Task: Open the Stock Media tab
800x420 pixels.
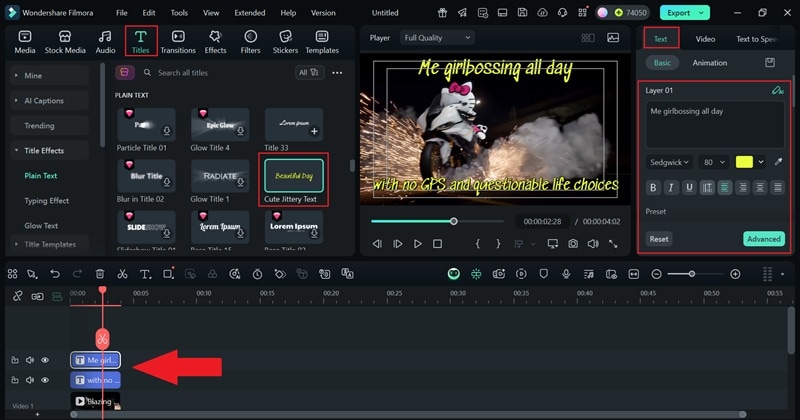Action: tap(65, 42)
